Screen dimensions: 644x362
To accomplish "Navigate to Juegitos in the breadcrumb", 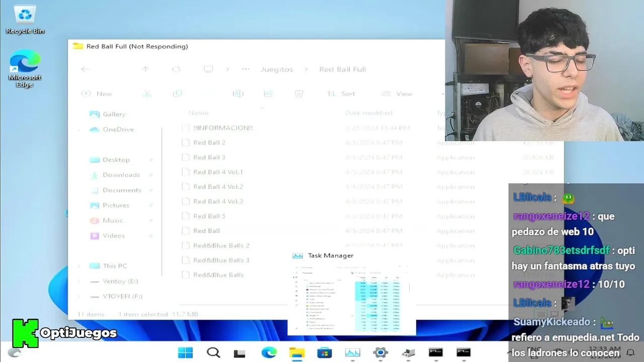I will (277, 69).
